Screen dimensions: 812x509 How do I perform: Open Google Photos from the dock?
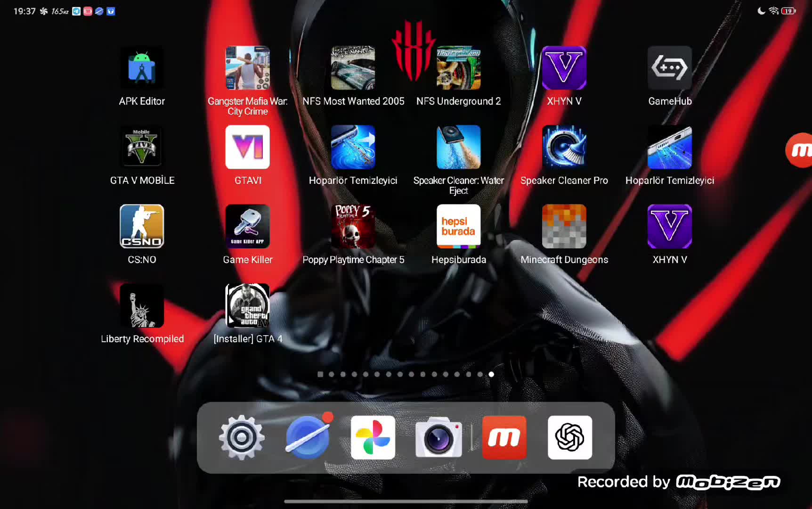point(373,437)
